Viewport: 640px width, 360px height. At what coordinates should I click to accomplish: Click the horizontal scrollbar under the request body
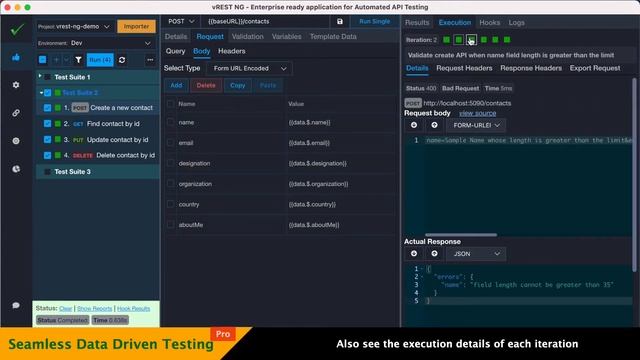(461, 235)
